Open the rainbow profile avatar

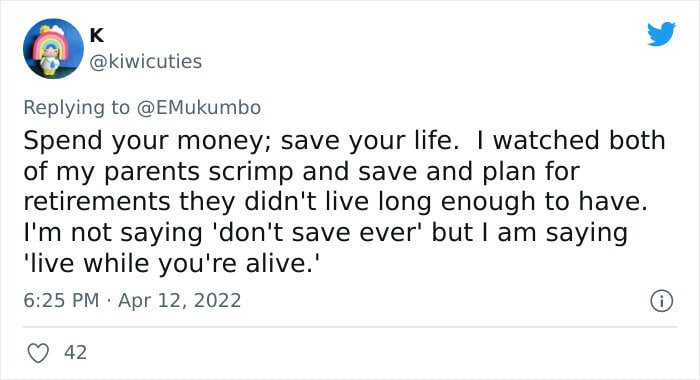[x=53, y=49]
